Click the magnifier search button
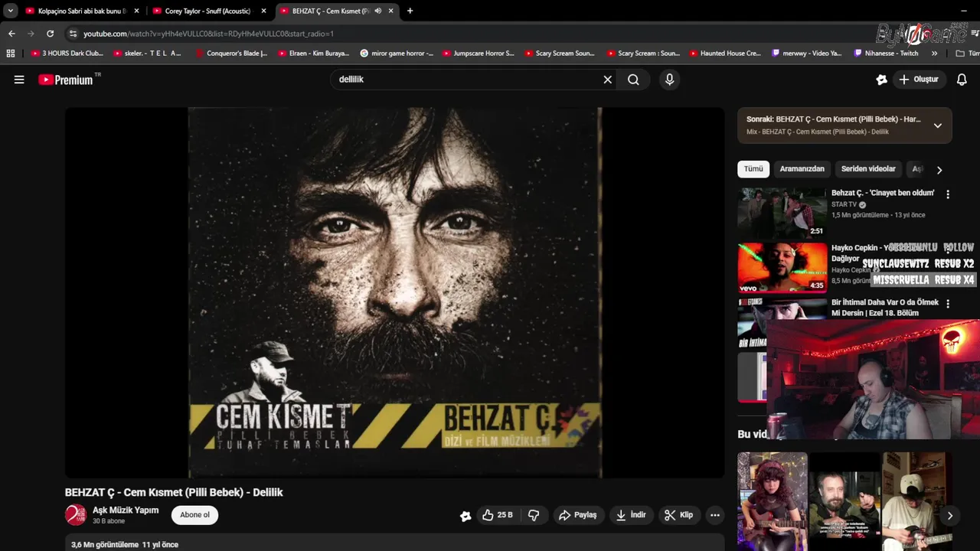Image resolution: width=980 pixels, height=551 pixels. tap(633, 80)
